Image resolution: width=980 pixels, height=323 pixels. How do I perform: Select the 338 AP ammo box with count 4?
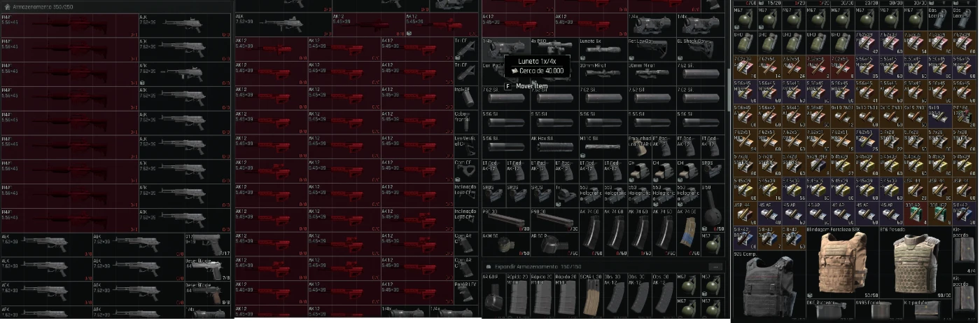click(916, 214)
